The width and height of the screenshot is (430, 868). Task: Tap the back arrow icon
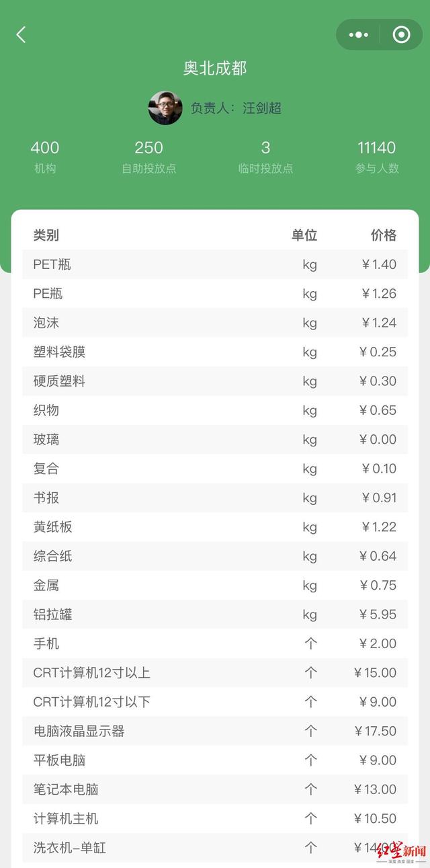pos(21,35)
